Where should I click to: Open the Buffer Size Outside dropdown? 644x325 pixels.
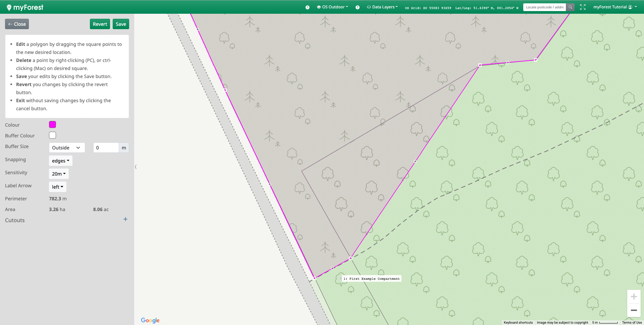click(x=67, y=148)
